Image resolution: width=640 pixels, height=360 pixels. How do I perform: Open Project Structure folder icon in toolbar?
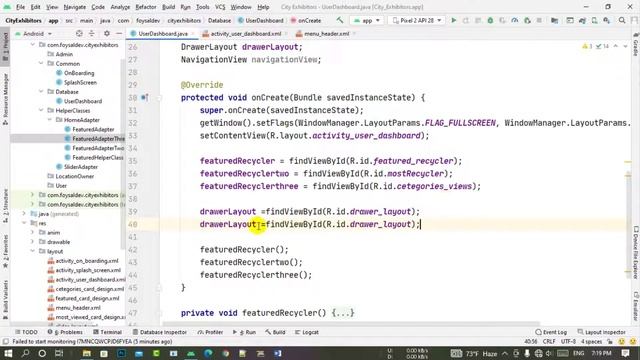(x=554, y=20)
